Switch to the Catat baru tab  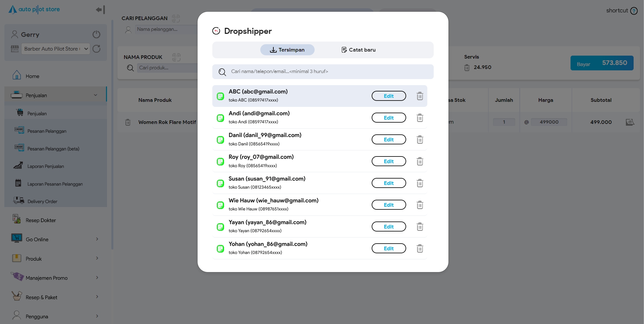[x=358, y=50]
